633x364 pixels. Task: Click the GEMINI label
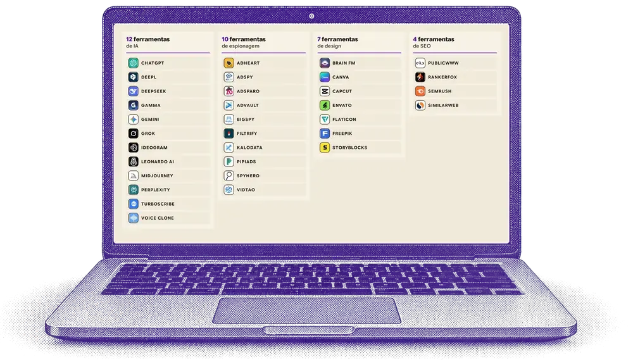coord(150,120)
